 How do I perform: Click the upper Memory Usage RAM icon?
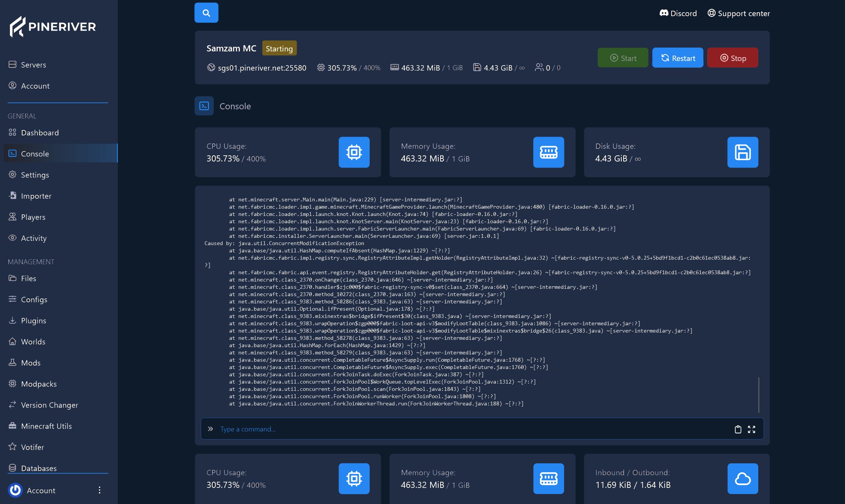point(548,152)
